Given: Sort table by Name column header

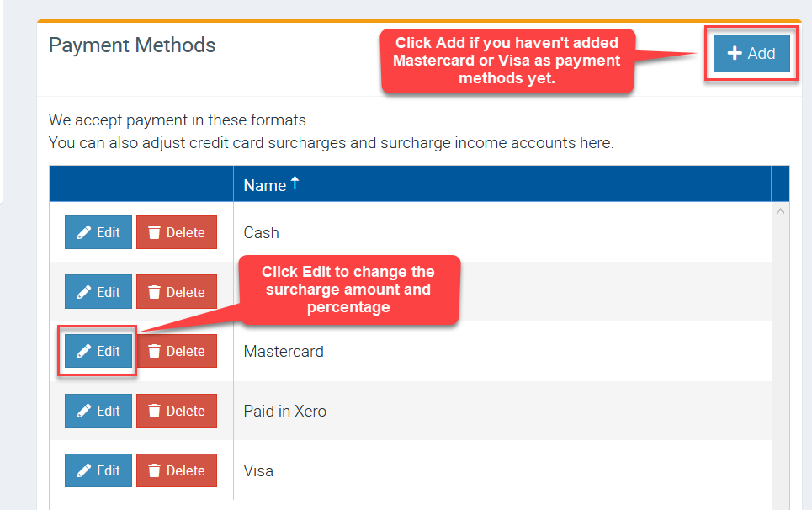Looking at the screenshot, I should (265, 185).
